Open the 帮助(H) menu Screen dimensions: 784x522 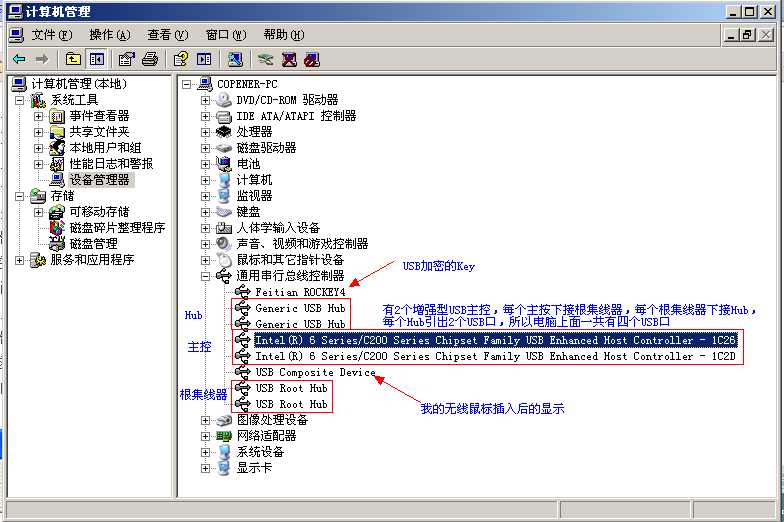pos(284,35)
